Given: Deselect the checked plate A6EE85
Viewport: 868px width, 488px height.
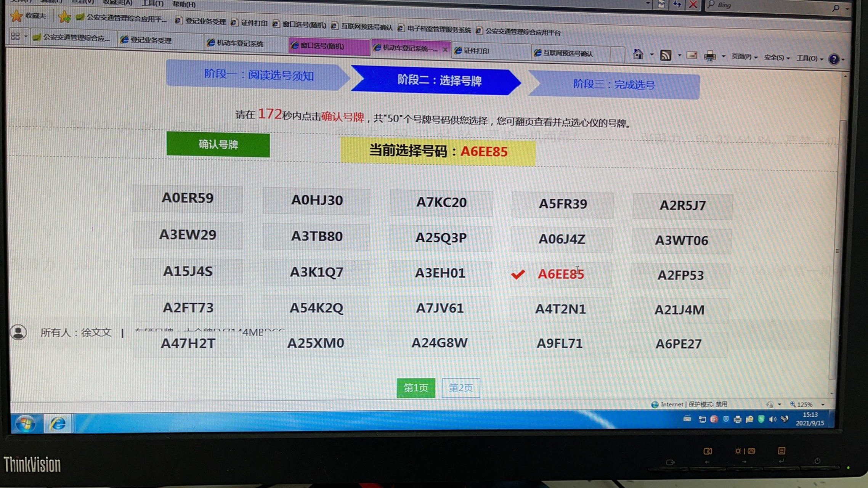Looking at the screenshot, I should pos(560,274).
